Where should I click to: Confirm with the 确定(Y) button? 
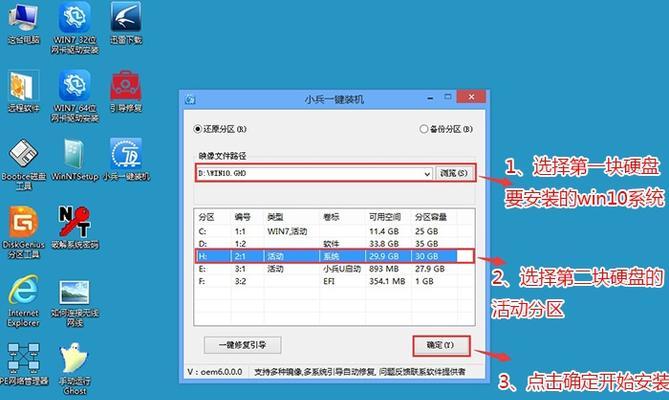pos(441,345)
